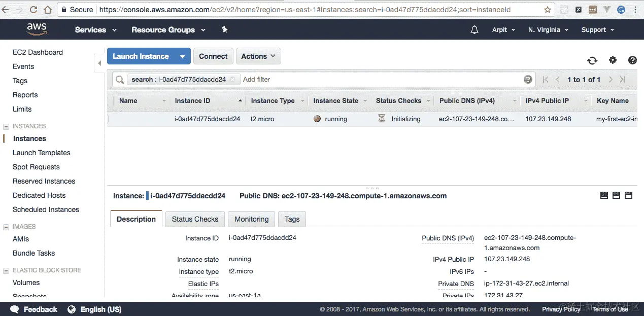Collapse the INSTANCES sidebar section
This screenshot has width=644, height=316.
click(6, 126)
